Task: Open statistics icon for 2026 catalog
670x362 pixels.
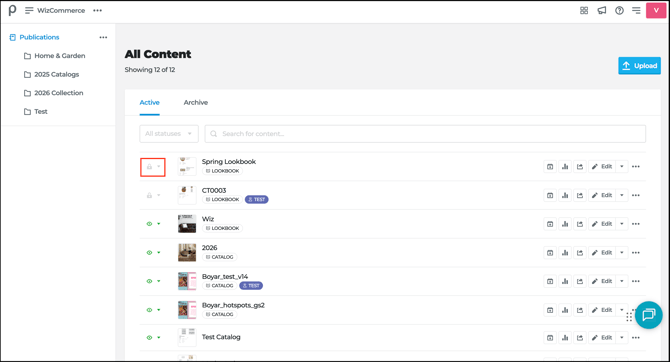Action: coord(565,253)
